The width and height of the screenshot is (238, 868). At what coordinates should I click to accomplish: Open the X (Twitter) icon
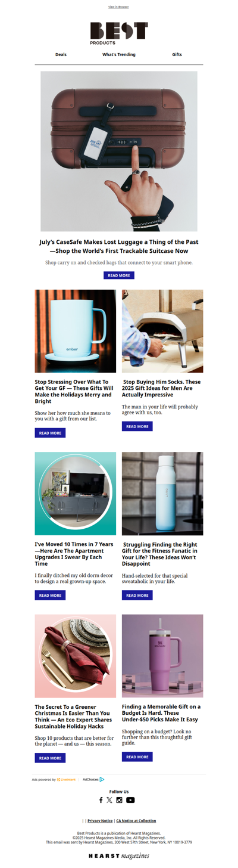click(x=109, y=800)
